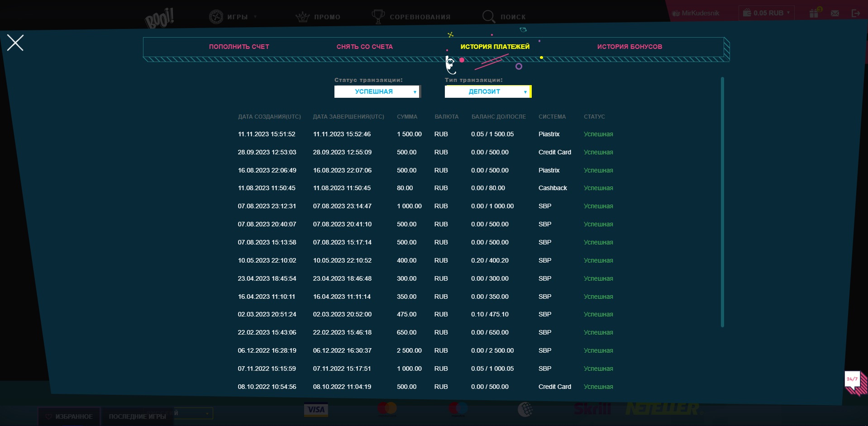
Task: Close the payment history overlay with X
Action: pyautogui.click(x=15, y=43)
